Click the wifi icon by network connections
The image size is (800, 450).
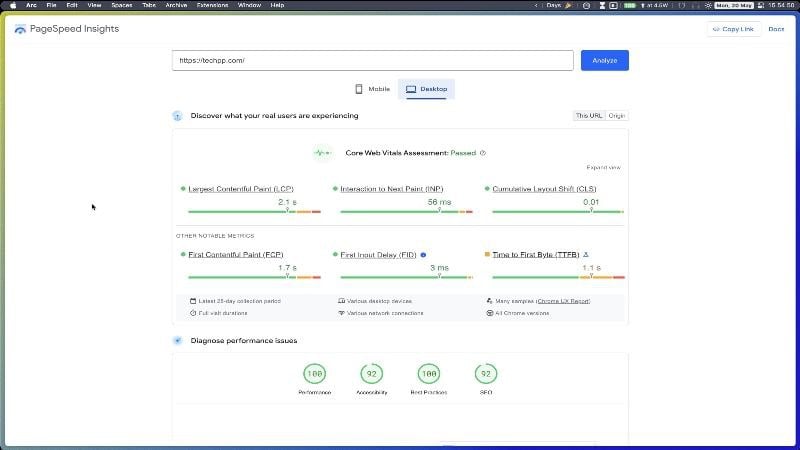[341, 313]
